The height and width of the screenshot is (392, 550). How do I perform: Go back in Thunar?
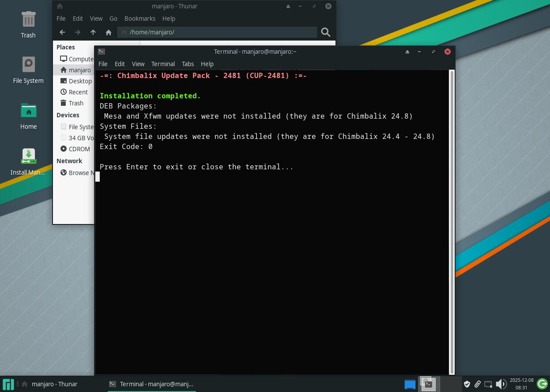click(62, 32)
